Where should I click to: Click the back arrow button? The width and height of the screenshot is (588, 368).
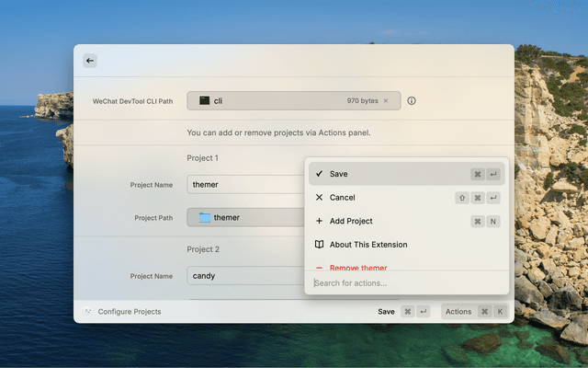point(89,61)
